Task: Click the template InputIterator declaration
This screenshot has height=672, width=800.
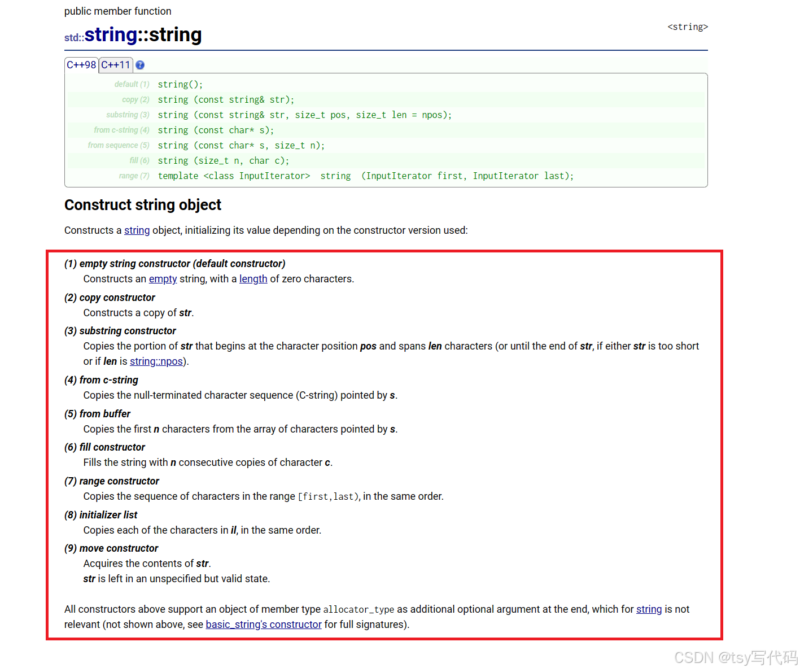Action: tap(366, 176)
